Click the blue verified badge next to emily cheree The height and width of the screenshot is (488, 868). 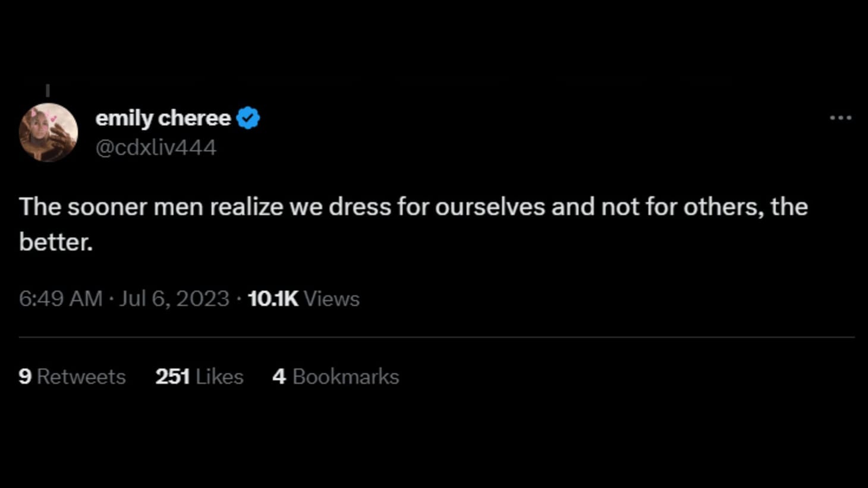click(248, 117)
